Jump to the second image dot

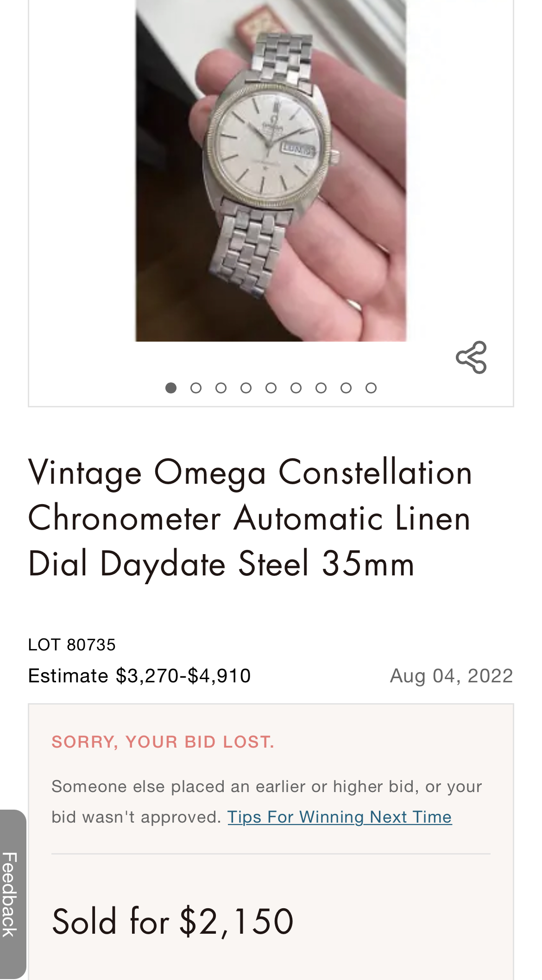coord(196,388)
